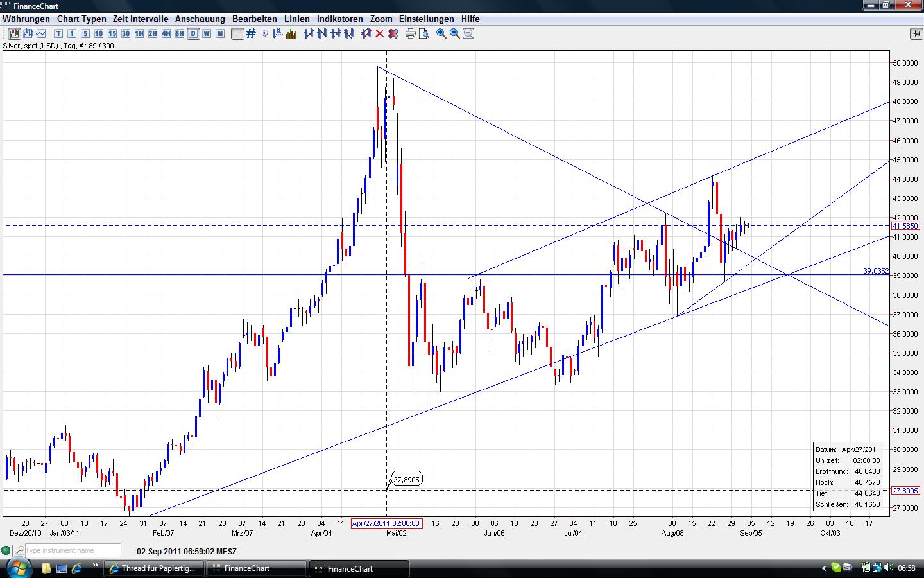Open the Bearbeiten menu
Image resolution: width=924 pixels, height=578 pixels.
tap(255, 19)
